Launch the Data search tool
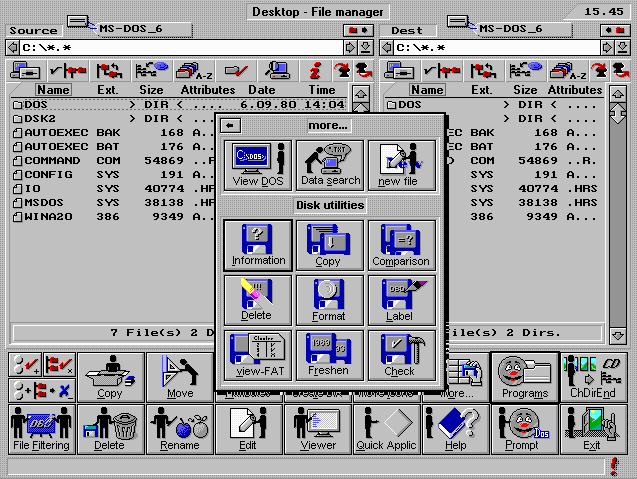Image resolution: width=637 pixels, height=479 pixels. (x=330, y=165)
